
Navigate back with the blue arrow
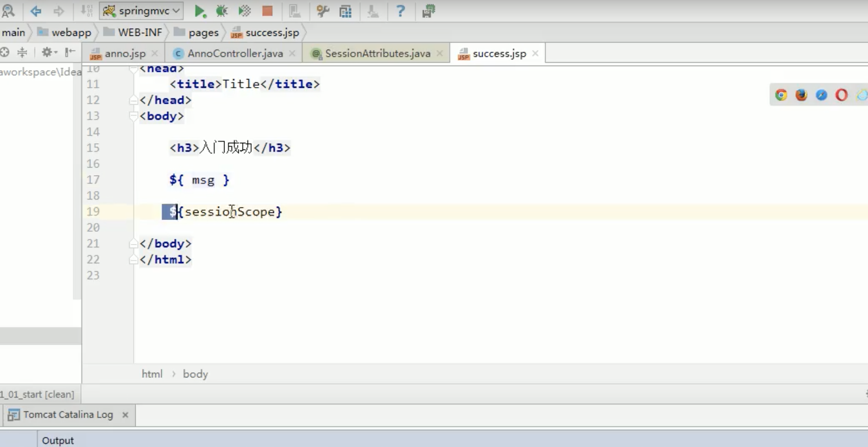tap(36, 11)
